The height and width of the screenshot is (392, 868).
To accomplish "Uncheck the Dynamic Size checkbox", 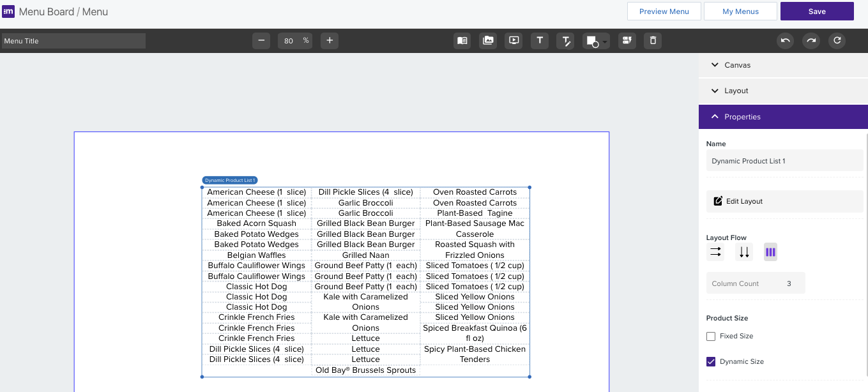I will [711, 361].
